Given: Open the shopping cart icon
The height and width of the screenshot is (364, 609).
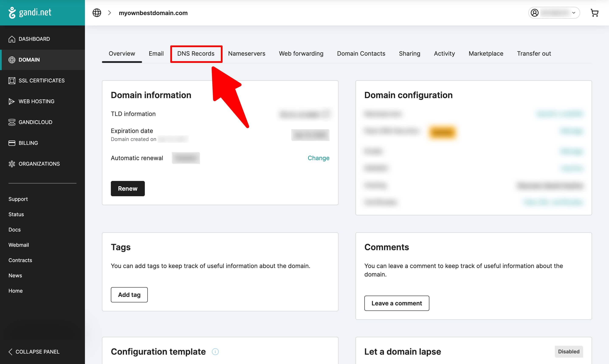Looking at the screenshot, I should pos(594,13).
